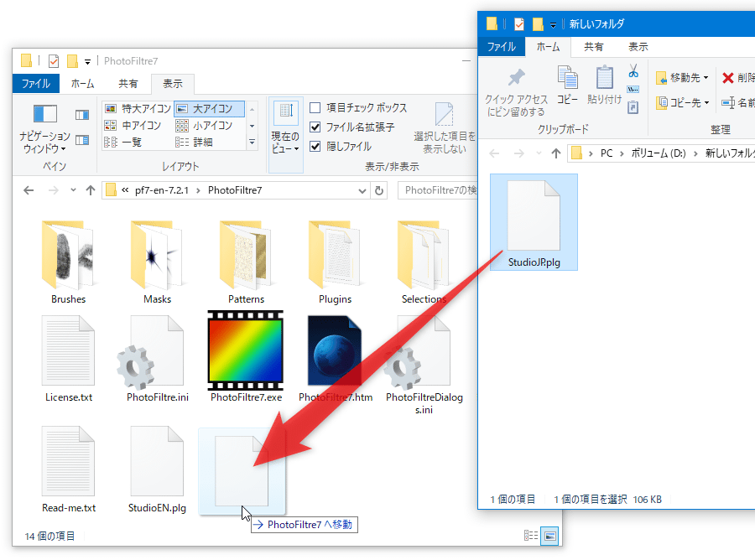This screenshot has width=755, height=560.
Task: Open address bar history dropdown in PhotoFiltre7
Action: point(362,190)
